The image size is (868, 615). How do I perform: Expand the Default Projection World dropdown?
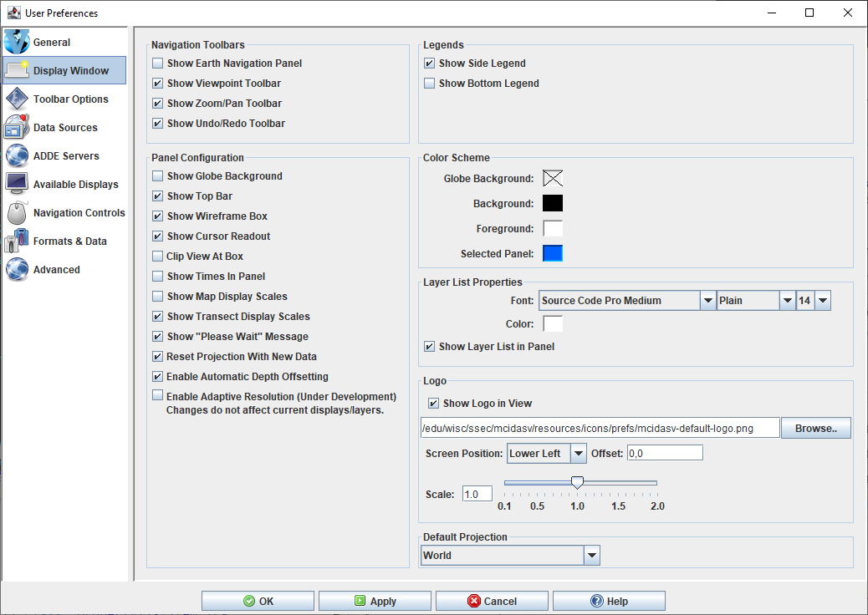[591, 556]
